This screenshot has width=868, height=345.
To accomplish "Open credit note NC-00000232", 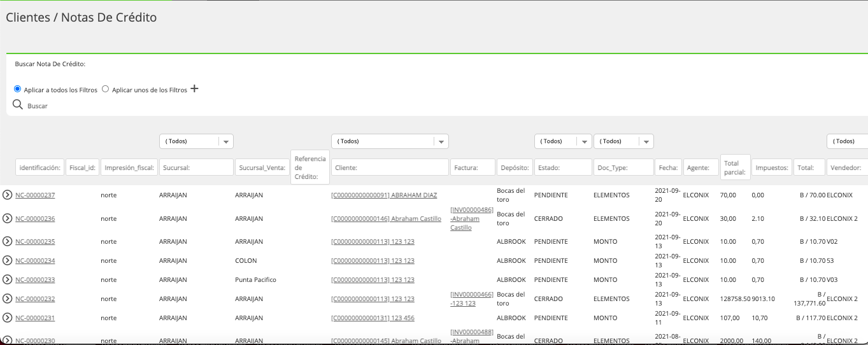I will pyautogui.click(x=35, y=299).
